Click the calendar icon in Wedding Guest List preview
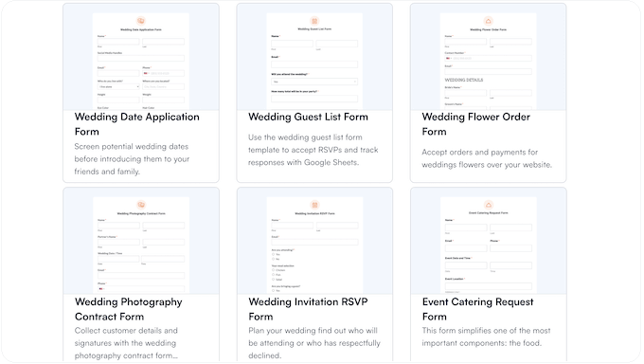 coord(314,21)
